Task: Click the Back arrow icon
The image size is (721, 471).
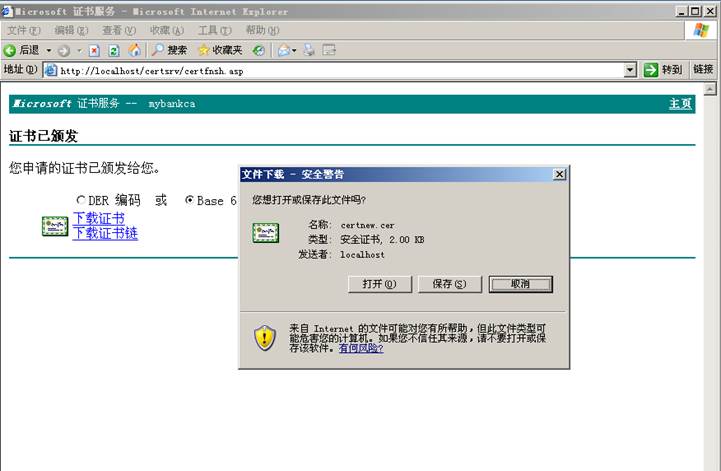Action: pos(9,50)
